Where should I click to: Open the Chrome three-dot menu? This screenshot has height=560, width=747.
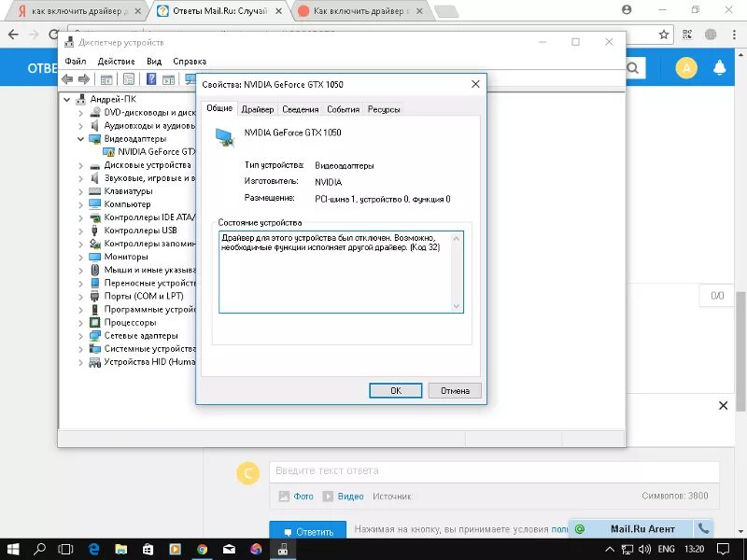pyautogui.click(x=734, y=35)
